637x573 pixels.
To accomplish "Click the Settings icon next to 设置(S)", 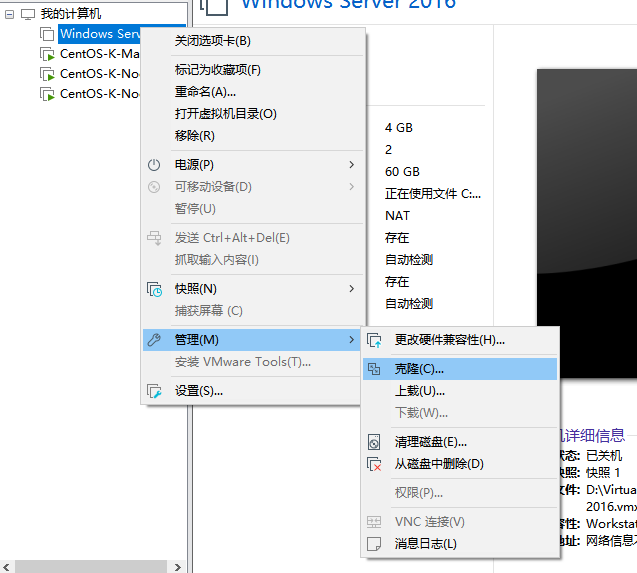I will (x=154, y=391).
